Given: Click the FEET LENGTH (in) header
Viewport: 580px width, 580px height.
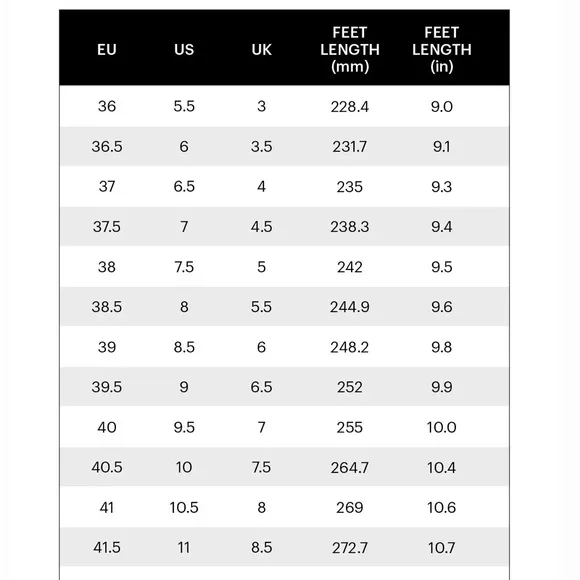Looking at the screenshot, I should point(442,50).
